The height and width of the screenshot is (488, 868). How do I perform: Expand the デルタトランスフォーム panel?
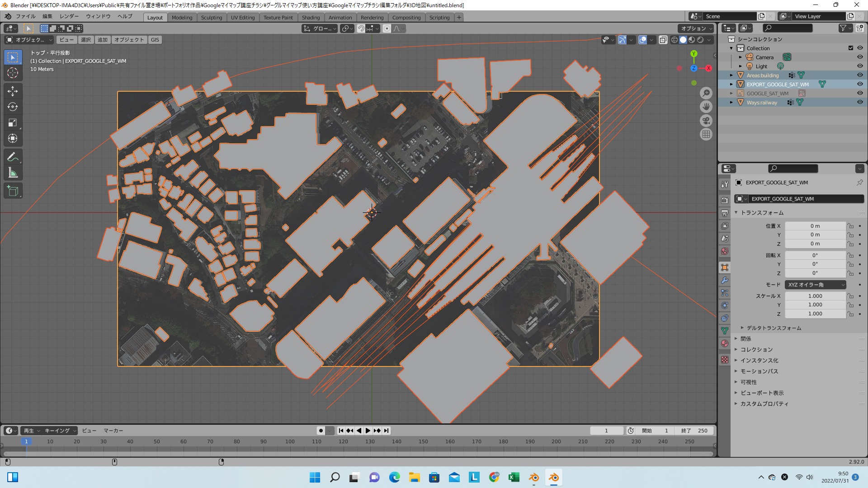pyautogui.click(x=774, y=328)
